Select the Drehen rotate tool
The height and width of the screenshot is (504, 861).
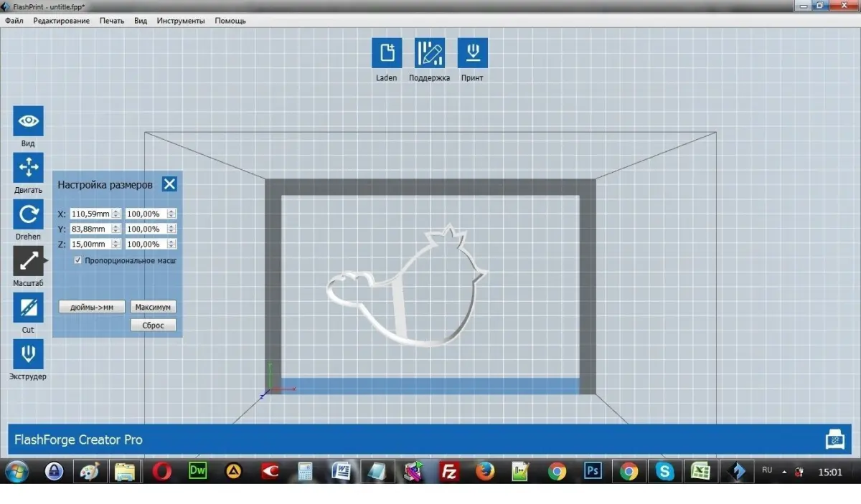pos(29,214)
